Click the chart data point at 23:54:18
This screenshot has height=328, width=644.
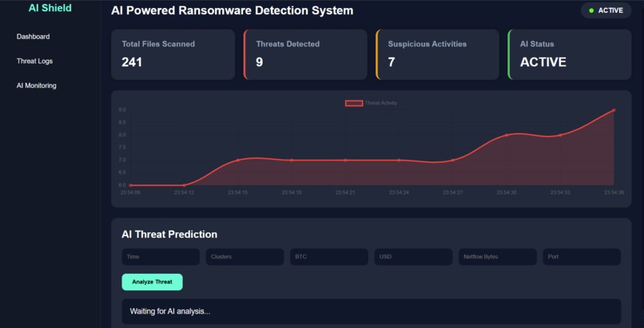click(292, 160)
